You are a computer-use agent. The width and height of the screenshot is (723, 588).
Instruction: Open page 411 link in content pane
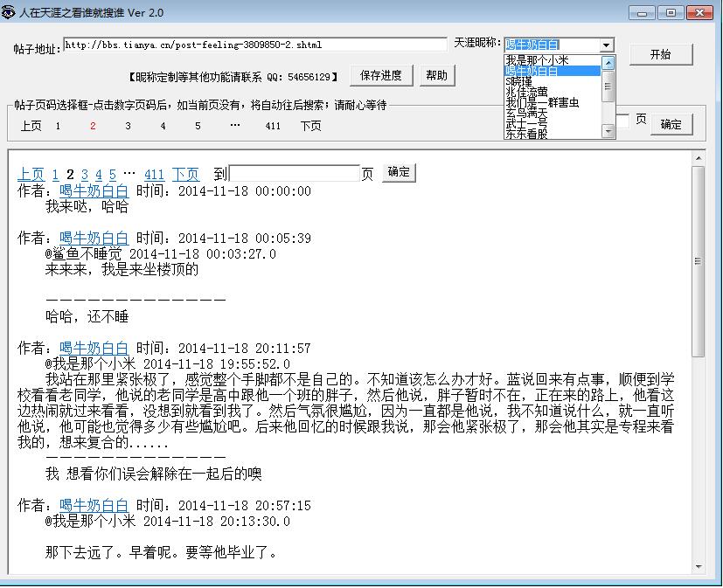click(x=154, y=174)
